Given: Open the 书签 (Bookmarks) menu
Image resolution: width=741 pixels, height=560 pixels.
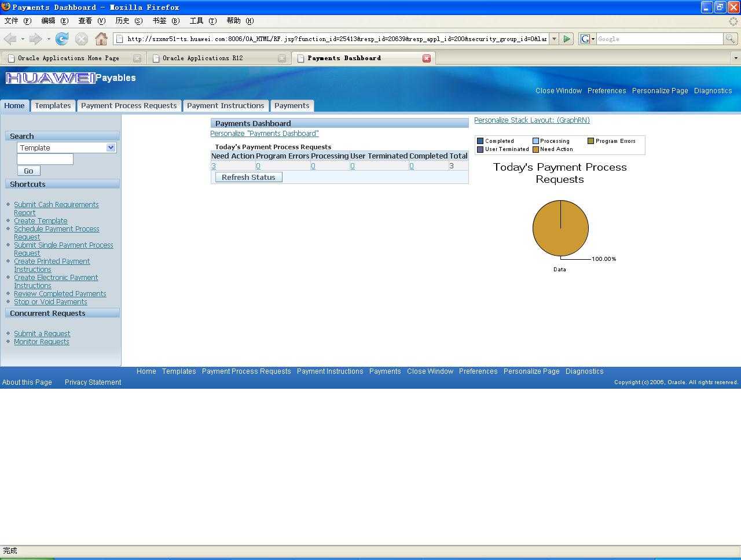Looking at the screenshot, I should (x=166, y=21).
